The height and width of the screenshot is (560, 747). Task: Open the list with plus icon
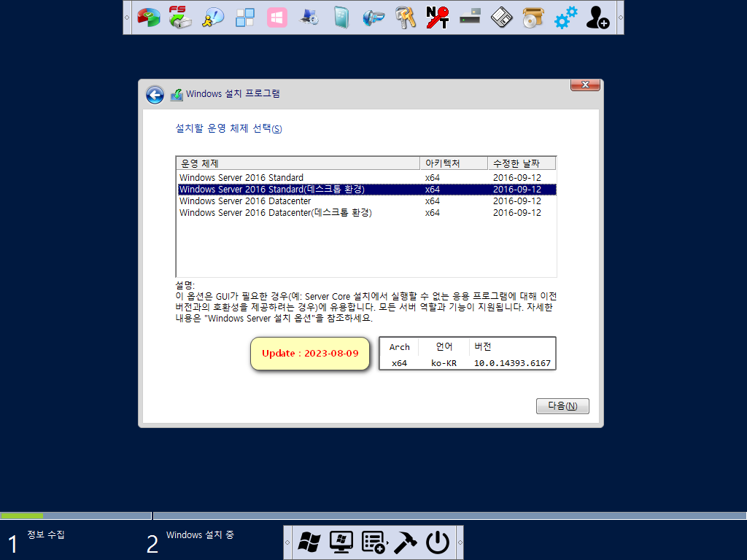[x=373, y=542]
